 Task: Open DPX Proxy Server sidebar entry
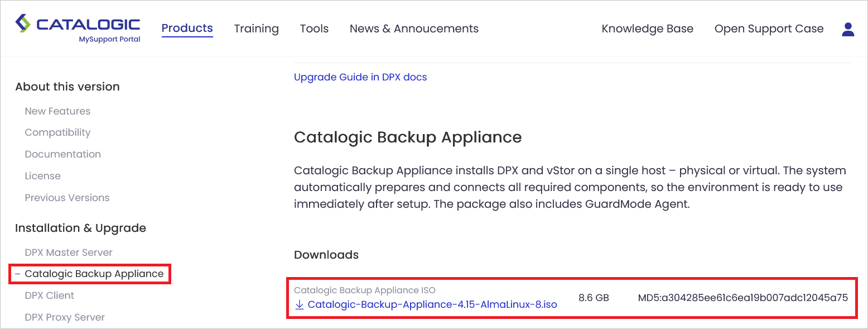coord(65,317)
